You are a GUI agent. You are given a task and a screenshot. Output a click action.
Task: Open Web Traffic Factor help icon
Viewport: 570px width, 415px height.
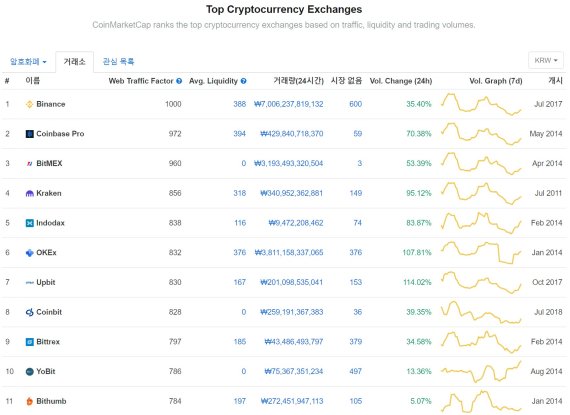(x=179, y=81)
